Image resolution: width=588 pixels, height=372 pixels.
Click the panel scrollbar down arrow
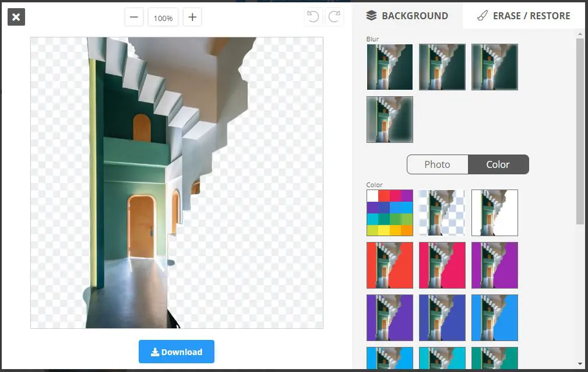[x=580, y=363]
